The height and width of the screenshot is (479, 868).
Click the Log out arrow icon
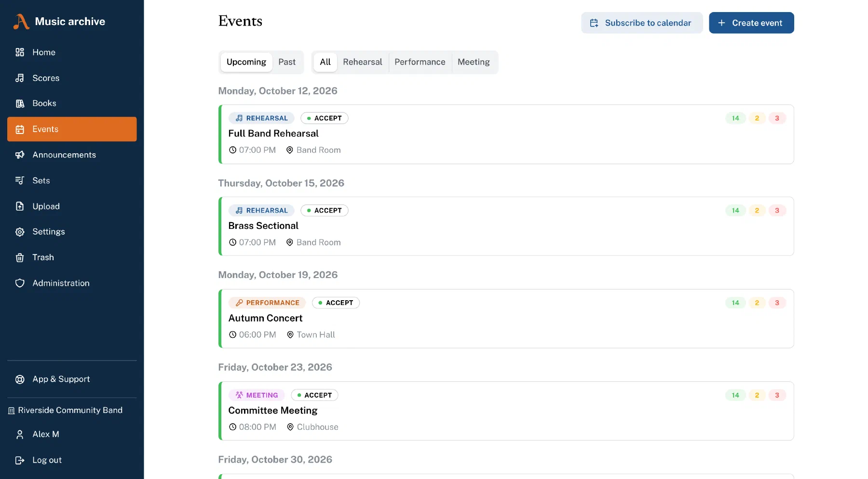[x=20, y=460]
